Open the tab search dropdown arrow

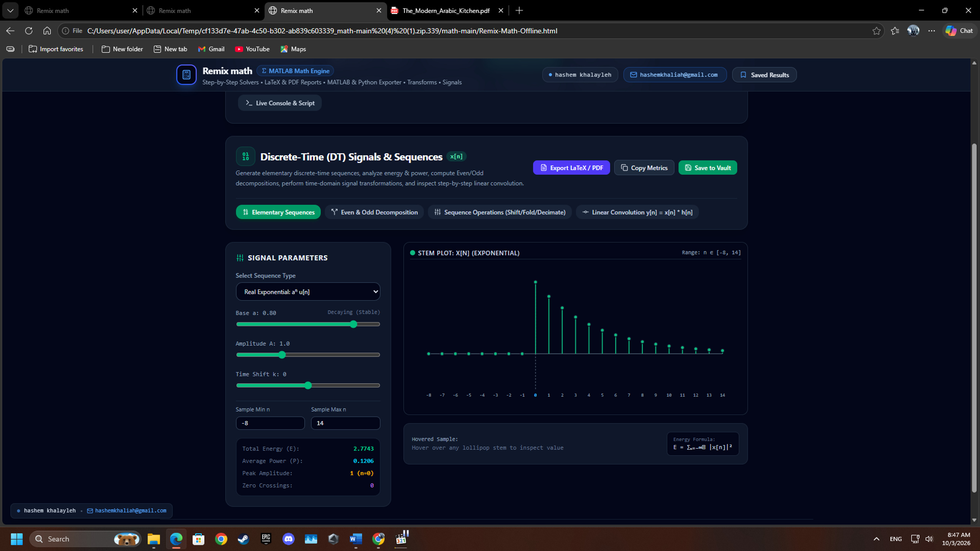pyautogui.click(x=10, y=11)
